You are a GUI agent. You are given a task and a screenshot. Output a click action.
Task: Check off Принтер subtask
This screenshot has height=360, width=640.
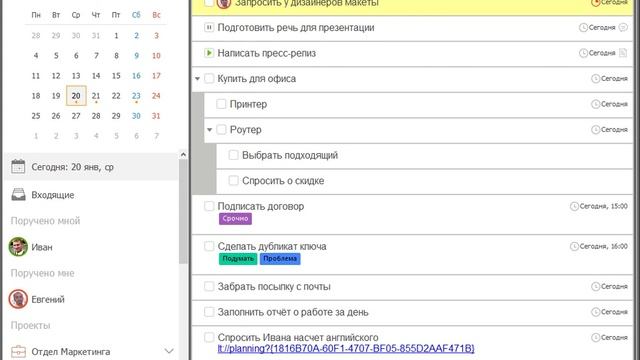click(x=221, y=104)
